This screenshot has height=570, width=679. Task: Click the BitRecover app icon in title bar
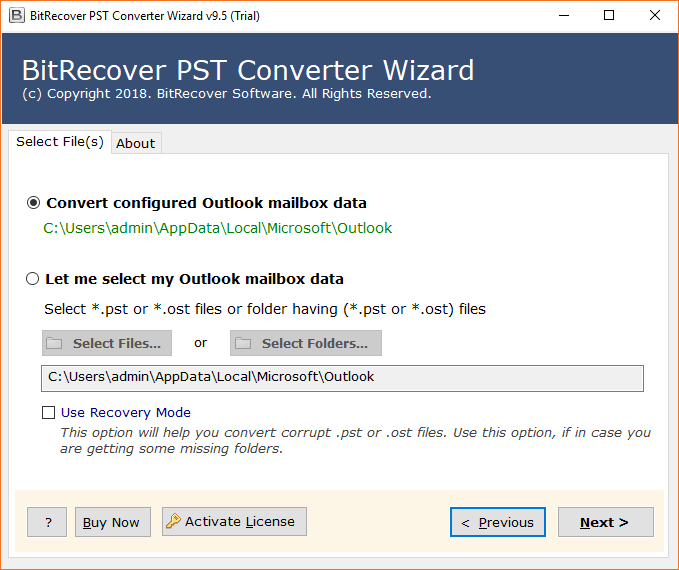click(17, 16)
